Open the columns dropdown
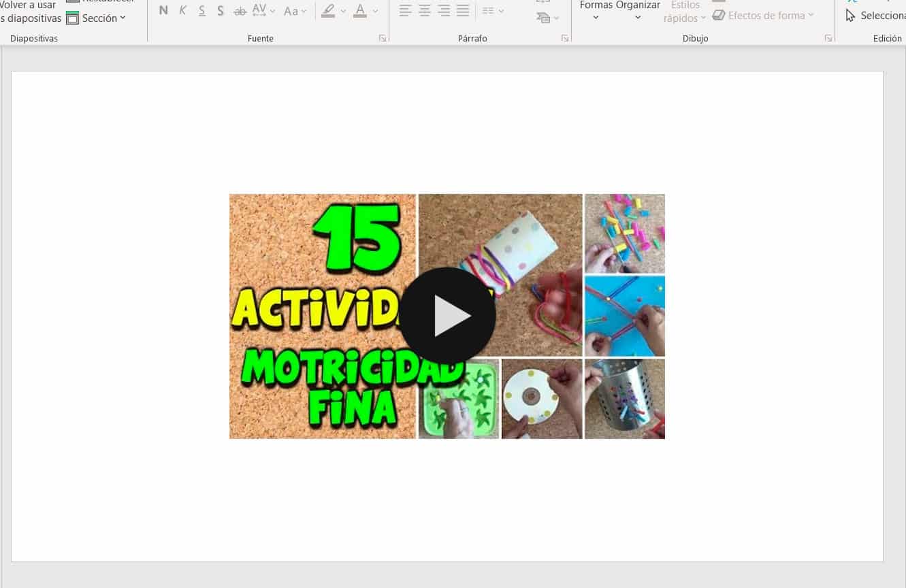Screen dimensions: 906x588 point(493,11)
